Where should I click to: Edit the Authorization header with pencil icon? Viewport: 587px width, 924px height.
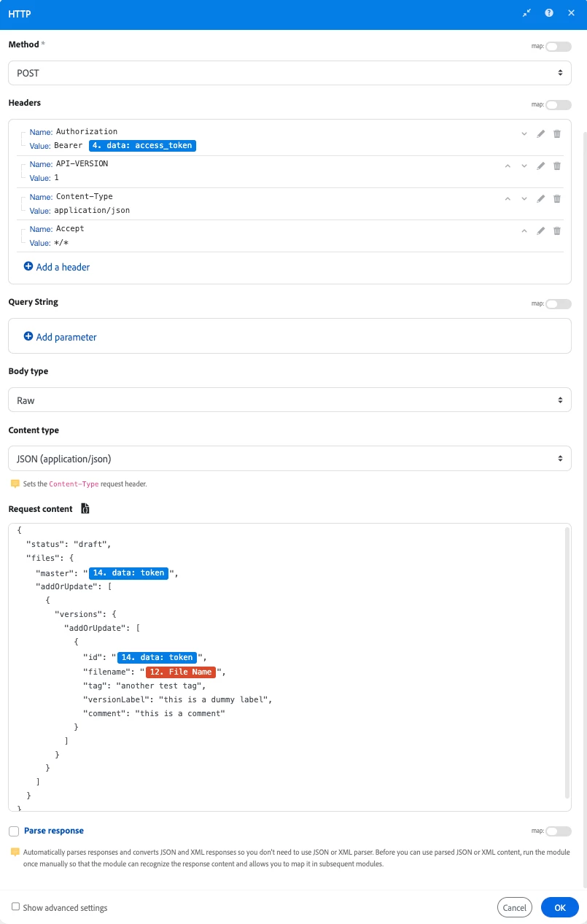[x=540, y=133]
